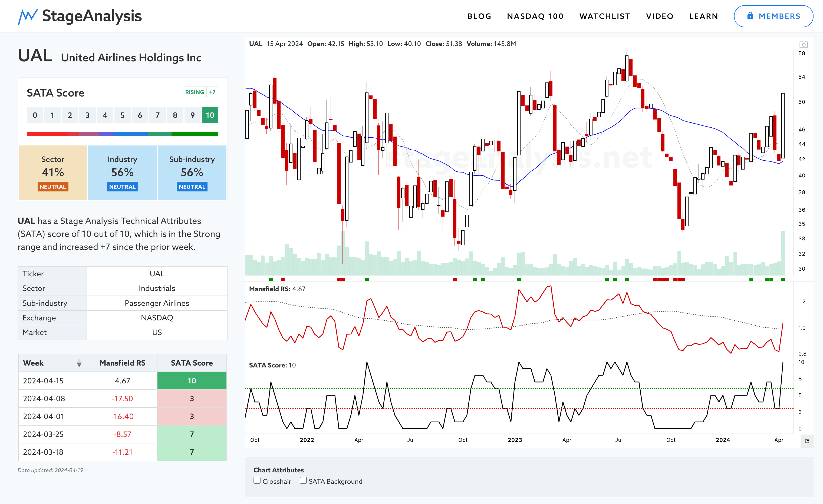Screen dimensions: 823x504
Task: Click the United Airlines Holdings Inc heading
Action: pos(131,58)
